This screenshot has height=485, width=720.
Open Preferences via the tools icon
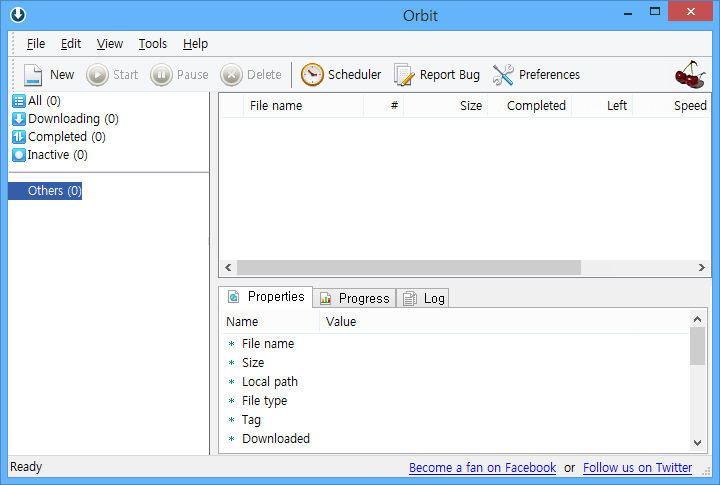(x=503, y=75)
